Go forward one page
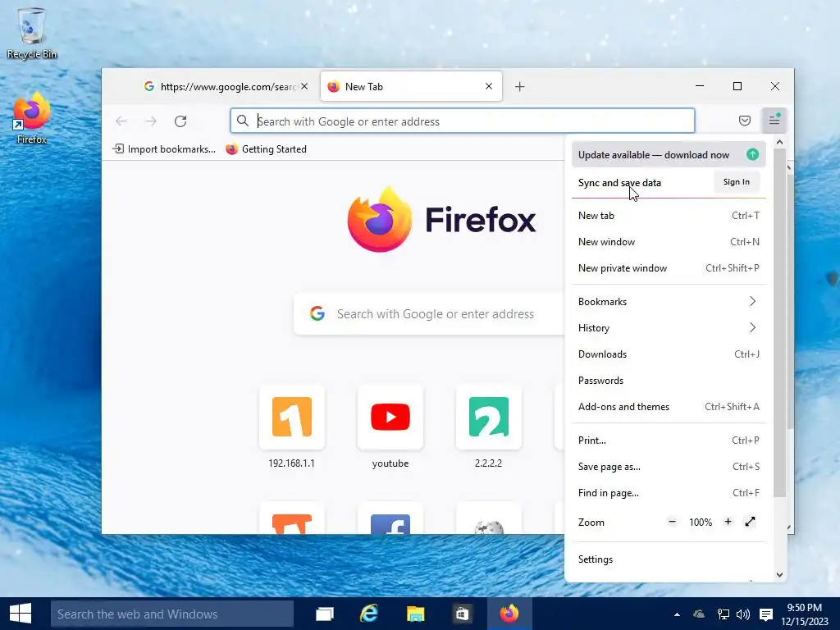This screenshot has width=840, height=630. click(x=151, y=121)
